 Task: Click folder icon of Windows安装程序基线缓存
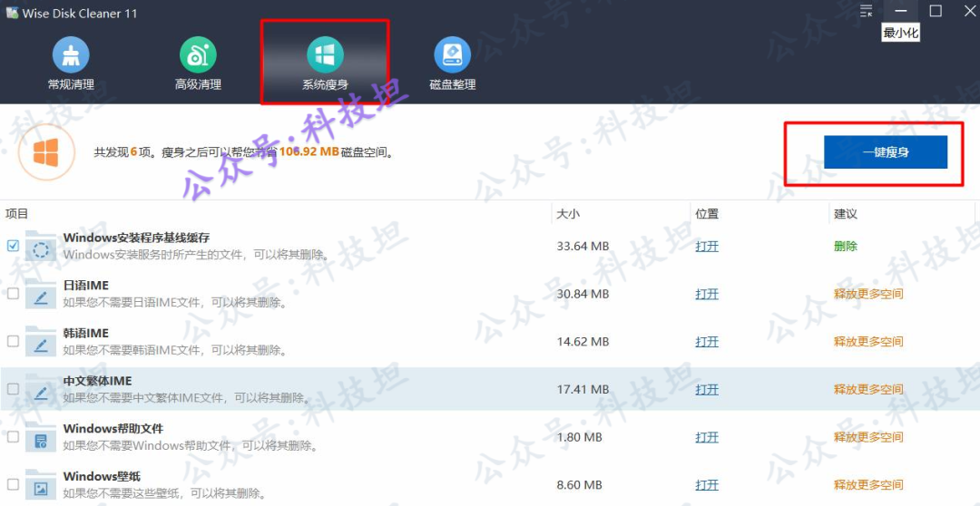tap(41, 248)
